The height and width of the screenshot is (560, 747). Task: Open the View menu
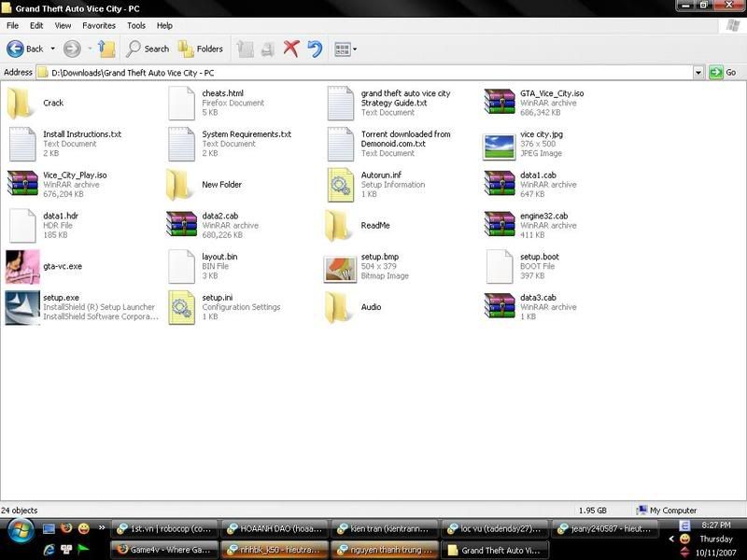pos(63,26)
